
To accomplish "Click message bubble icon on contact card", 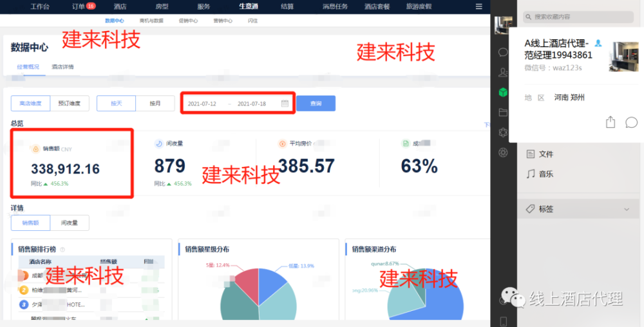I will tap(631, 122).
